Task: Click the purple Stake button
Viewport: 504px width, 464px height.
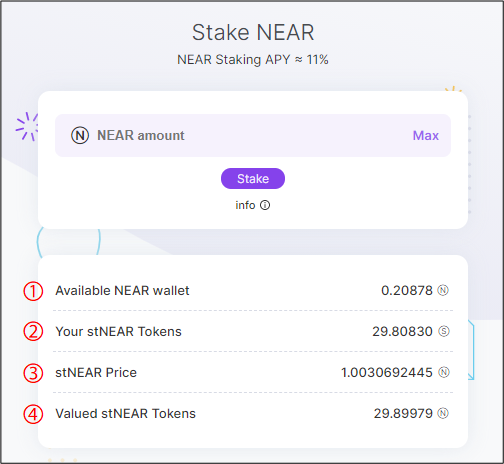Action: coord(253,179)
